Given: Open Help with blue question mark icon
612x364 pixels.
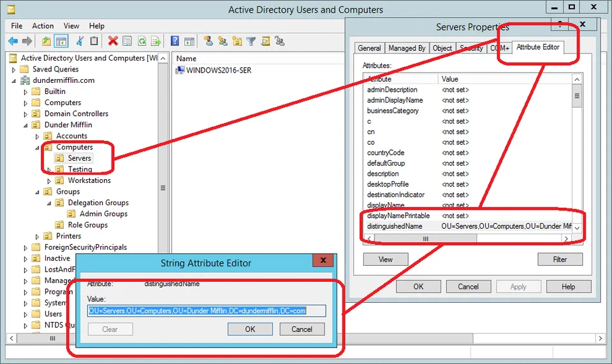Looking at the screenshot, I should click(x=175, y=41).
